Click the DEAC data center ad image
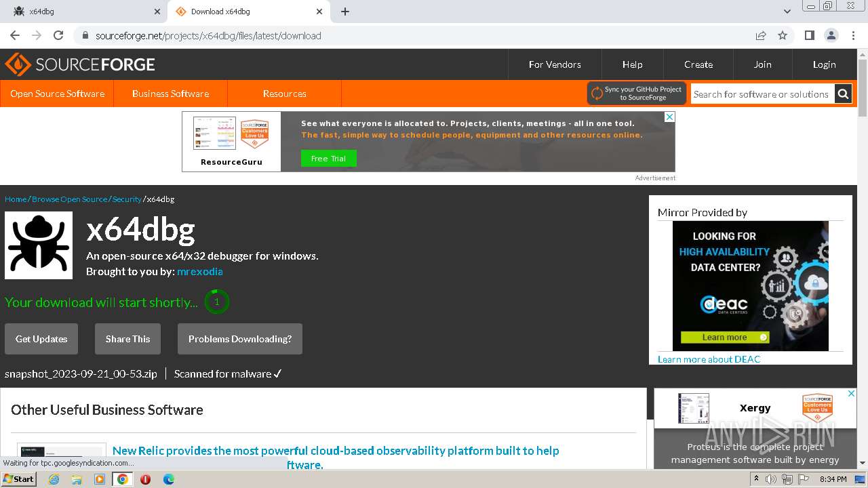Image resolution: width=868 pixels, height=488 pixels. pos(751,286)
